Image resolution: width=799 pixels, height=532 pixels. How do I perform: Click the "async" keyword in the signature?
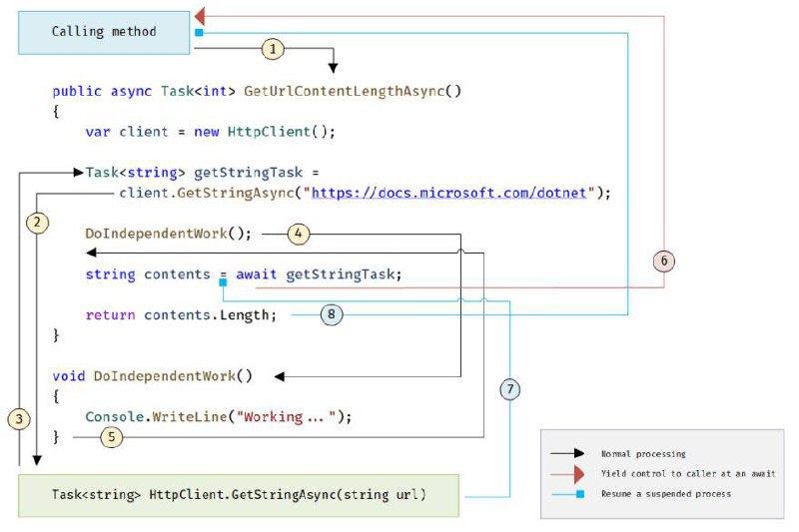click(131, 92)
